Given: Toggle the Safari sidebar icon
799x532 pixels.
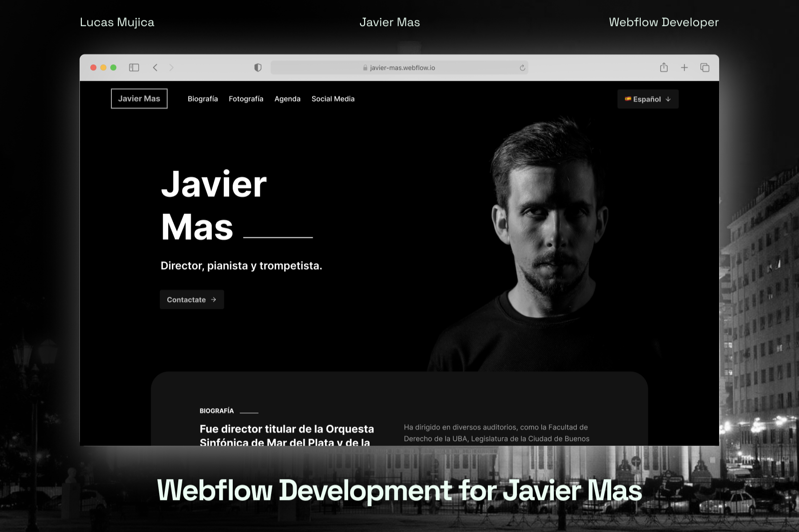Looking at the screenshot, I should 134,67.
